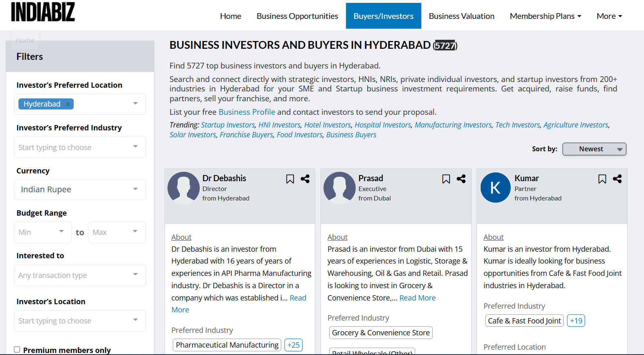This screenshot has width=644, height=355.
Task: Open the Business Profile link
Action: coord(246,112)
